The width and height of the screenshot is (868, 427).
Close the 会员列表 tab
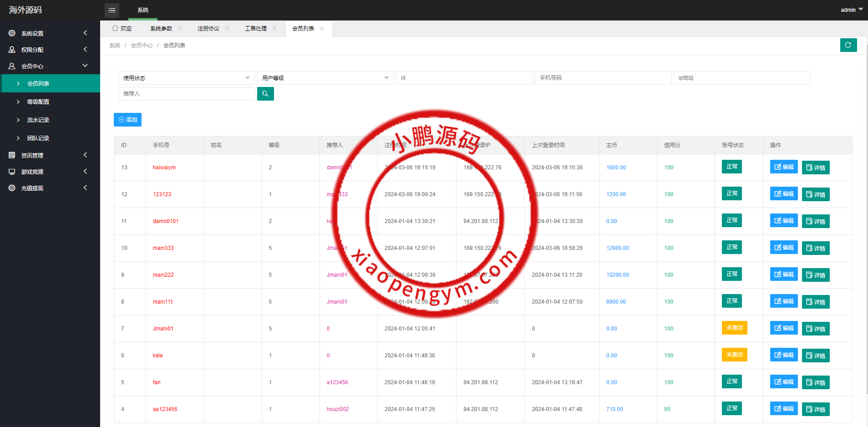322,28
